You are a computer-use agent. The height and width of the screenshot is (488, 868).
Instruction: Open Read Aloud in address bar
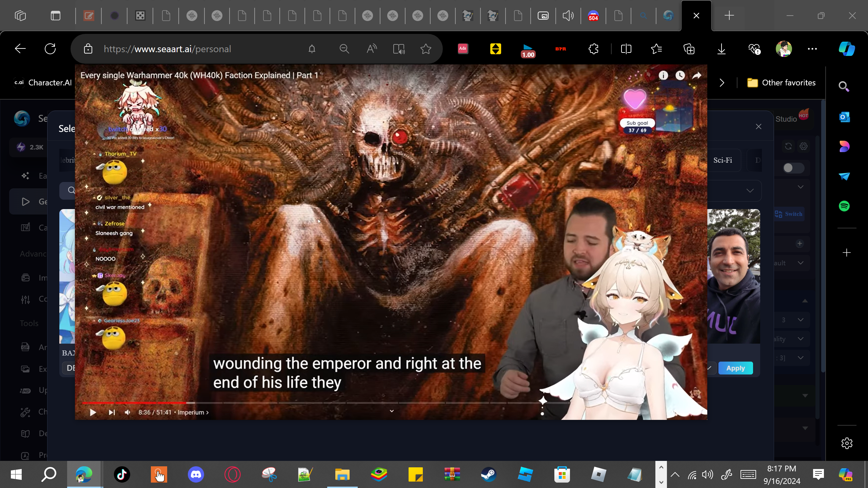[372, 49]
